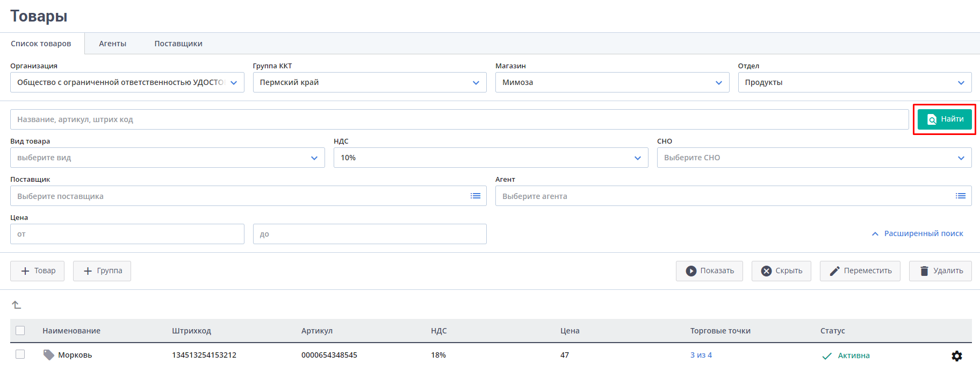Click the active checkmark icon in Морковь row
The height and width of the screenshot is (384, 980).
pyautogui.click(x=827, y=356)
